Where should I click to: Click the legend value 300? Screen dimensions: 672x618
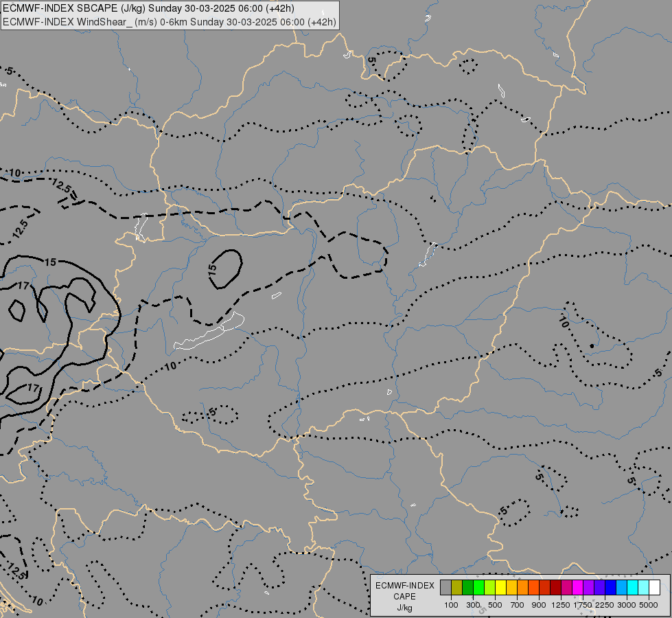[x=474, y=605]
